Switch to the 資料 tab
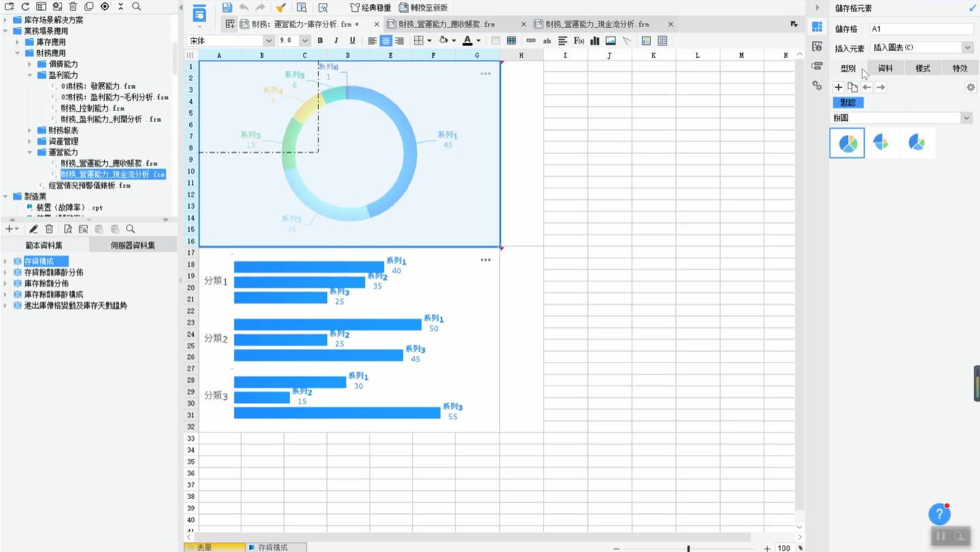Image resolution: width=980 pixels, height=552 pixels. 885,68
